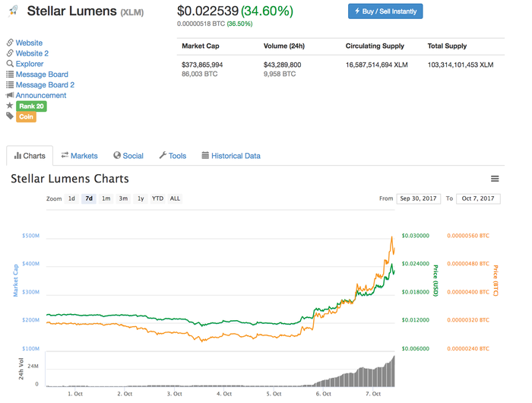Click the 1. Oct timeline label
This screenshot has height=403, width=532.
click(75, 394)
